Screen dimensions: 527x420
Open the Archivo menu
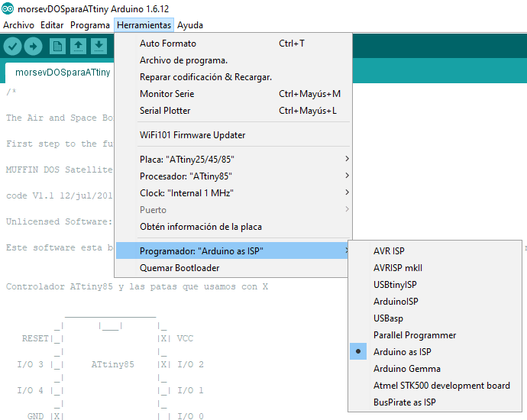[19, 25]
